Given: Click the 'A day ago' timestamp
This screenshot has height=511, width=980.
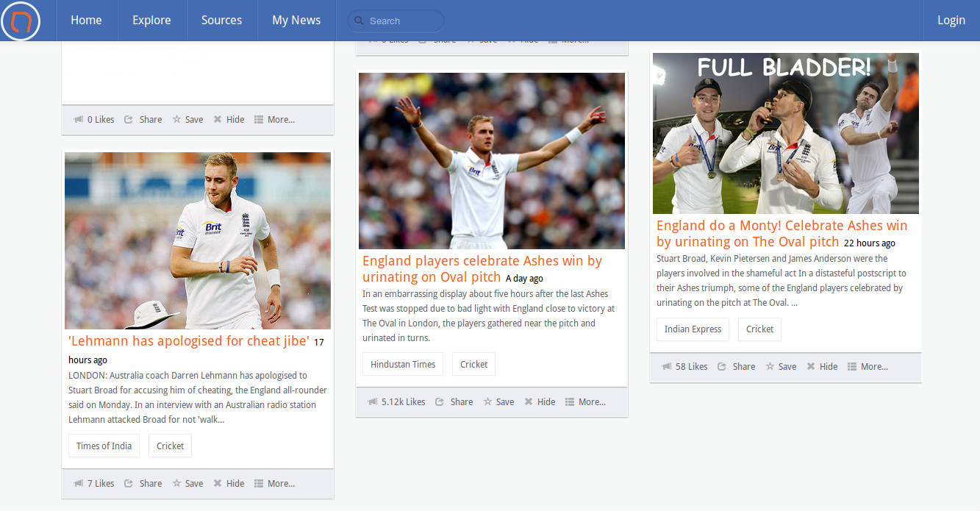Looking at the screenshot, I should click(x=524, y=279).
